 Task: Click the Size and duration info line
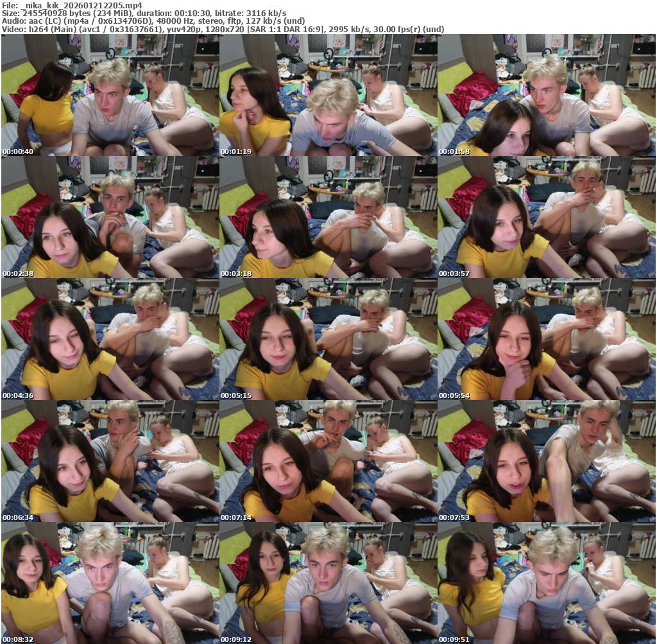[144, 13]
